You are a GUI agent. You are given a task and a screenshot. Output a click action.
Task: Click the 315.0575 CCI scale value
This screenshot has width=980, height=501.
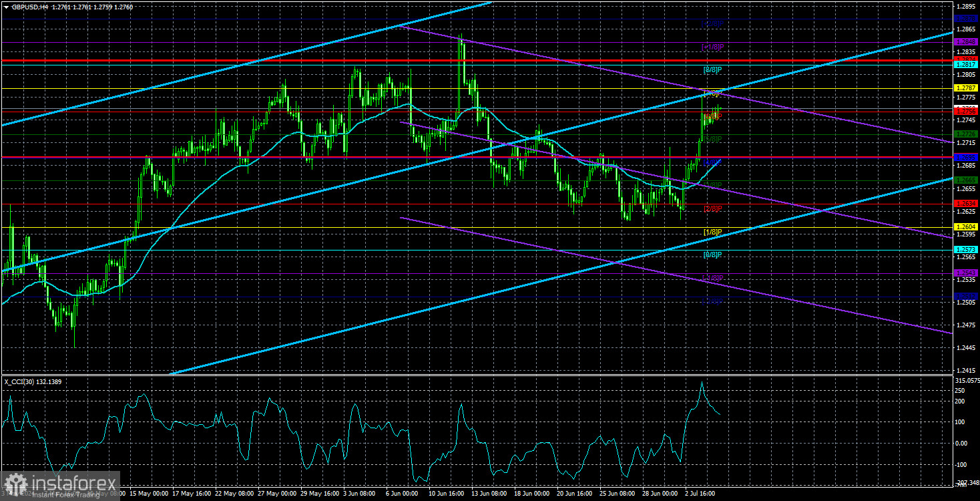pyautogui.click(x=967, y=380)
